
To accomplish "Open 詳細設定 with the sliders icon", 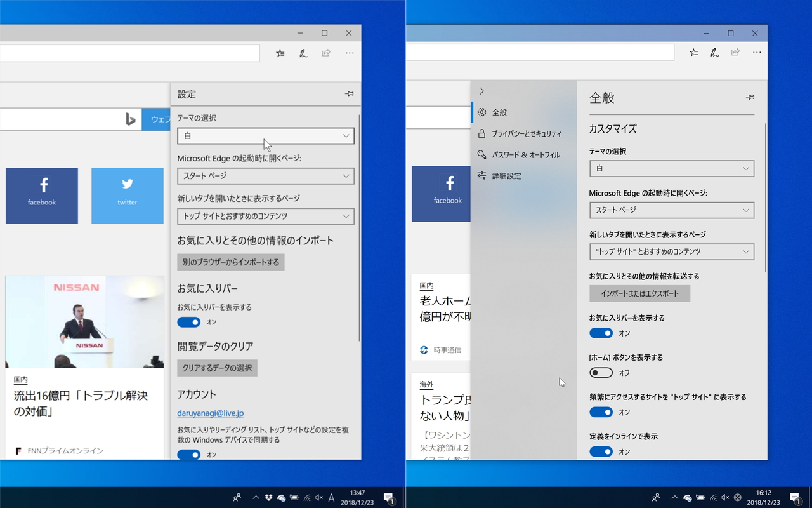I will click(481, 176).
